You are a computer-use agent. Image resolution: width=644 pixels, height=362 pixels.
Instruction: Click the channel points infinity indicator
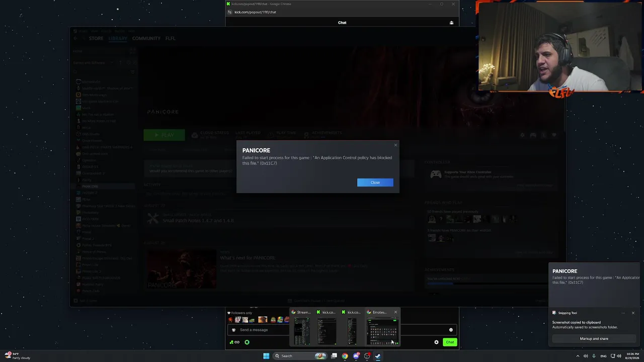pos(234,342)
